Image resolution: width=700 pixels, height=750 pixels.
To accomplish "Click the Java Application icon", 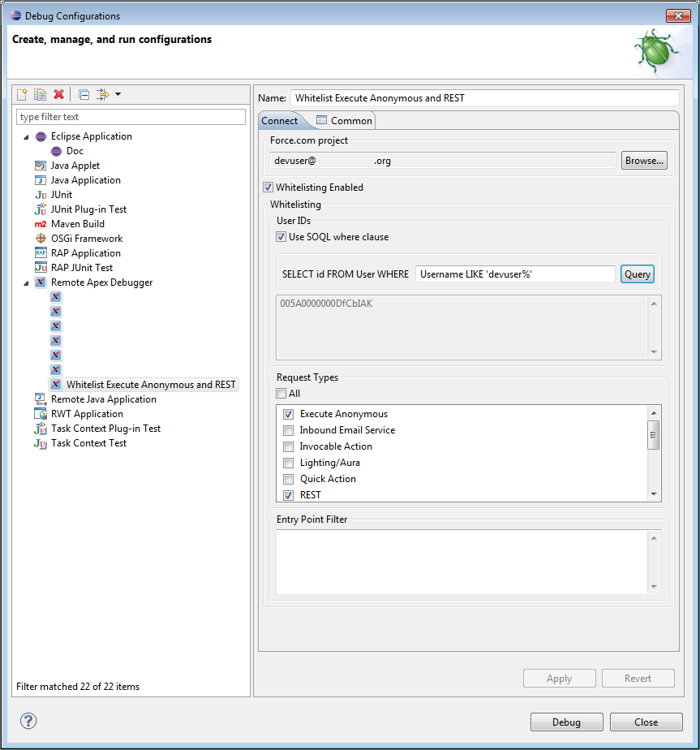I will [x=41, y=180].
